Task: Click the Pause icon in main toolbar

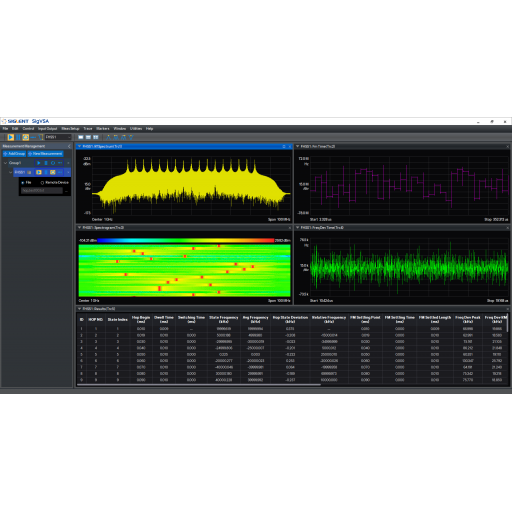Action: [x=18, y=137]
